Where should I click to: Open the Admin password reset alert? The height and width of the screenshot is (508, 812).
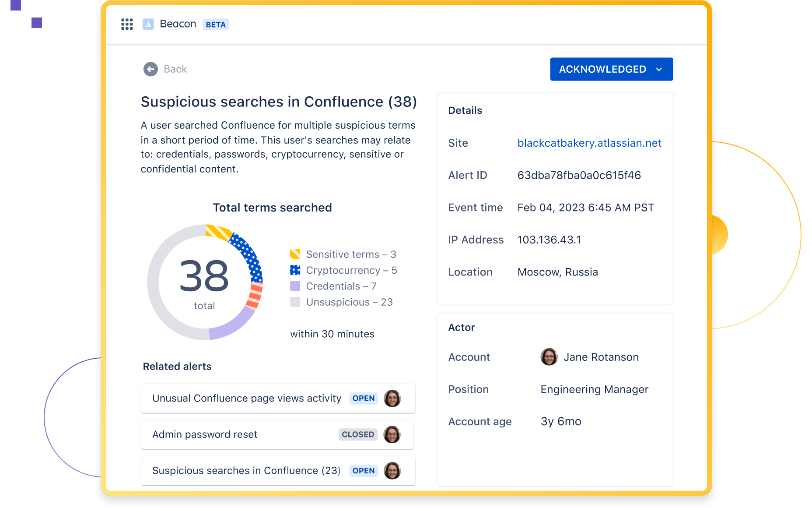(x=205, y=434)
